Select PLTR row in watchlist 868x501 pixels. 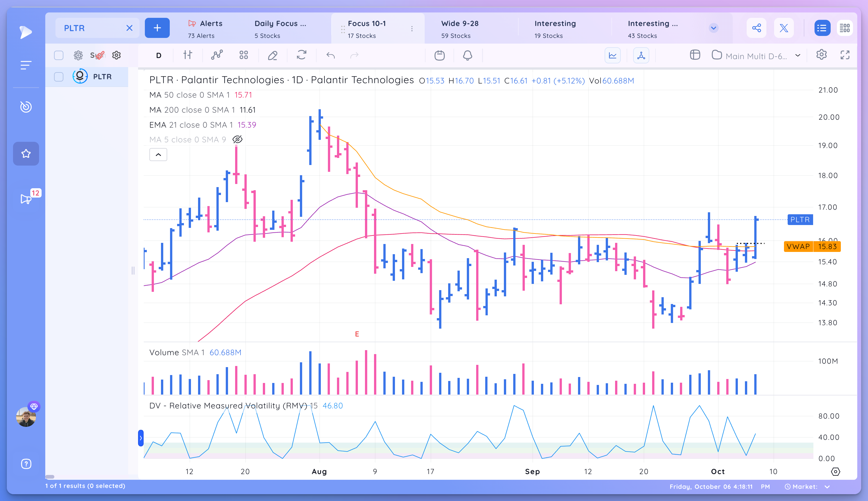(87, 76)
